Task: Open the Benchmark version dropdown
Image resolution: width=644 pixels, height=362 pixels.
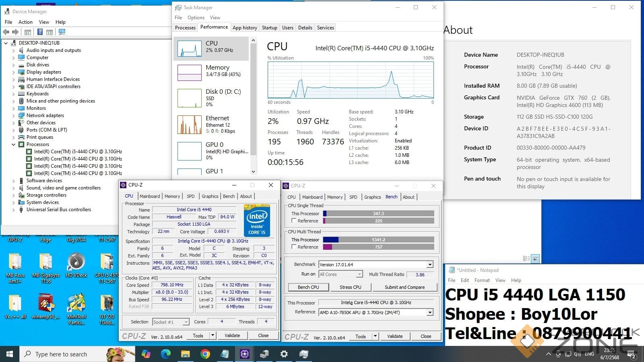Action: click(430, 265)
